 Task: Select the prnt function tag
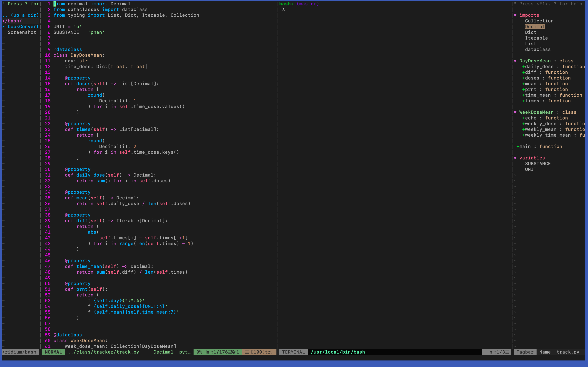(x=530, y=90)
